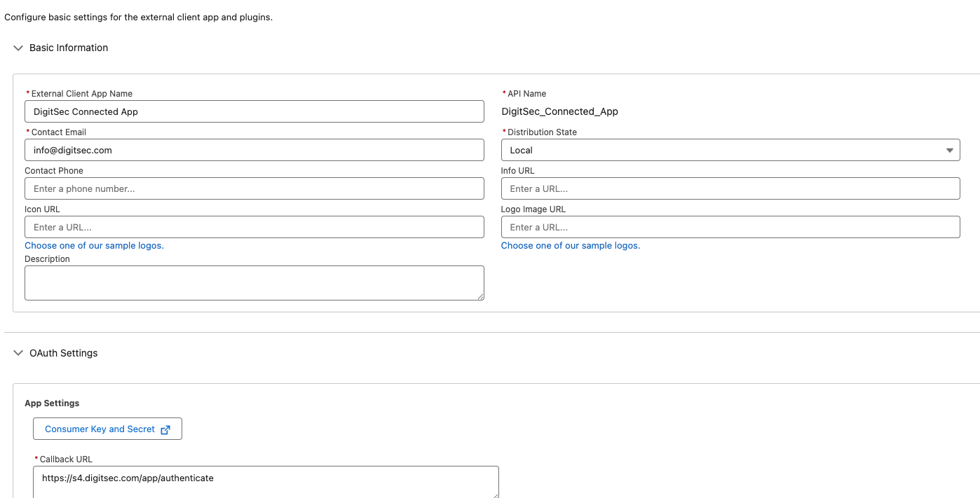The height and width of the screenshot is (498, 980).
Task: Click the Description label
Action: [x=47, y=259]
